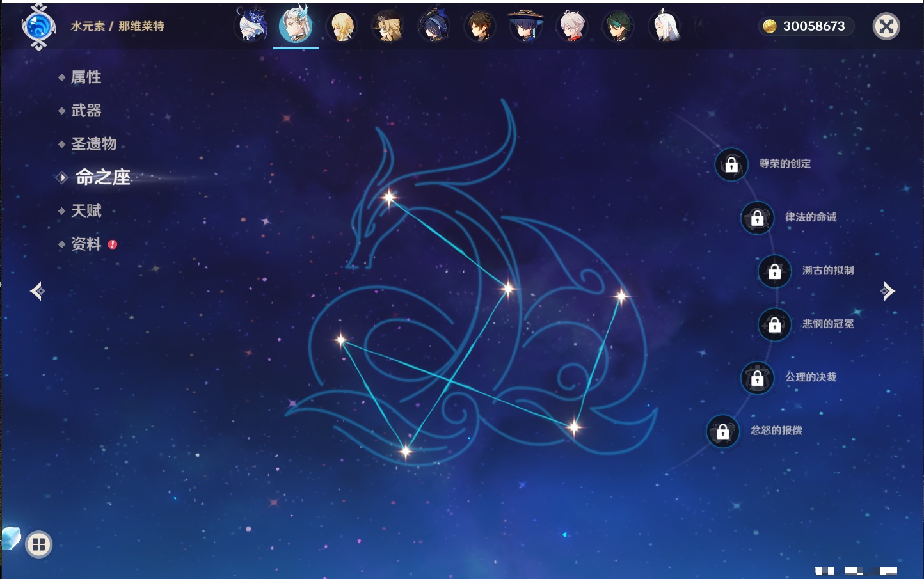Image resolution: width=924 pixels, height=579 pixels.
Task: Switch to Navia's portrait with black hat
Action: pyautogui.click(x=387, y=27)
